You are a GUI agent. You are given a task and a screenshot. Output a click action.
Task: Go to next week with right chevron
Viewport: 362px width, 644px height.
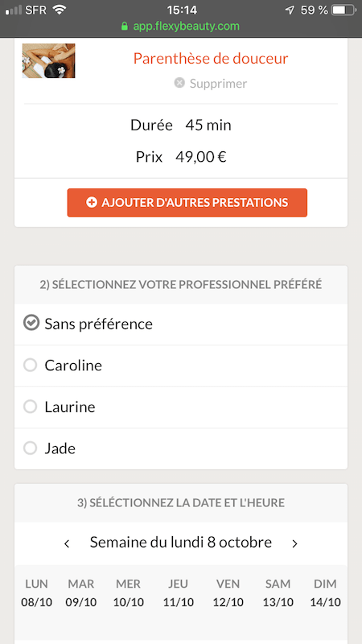[294, 543]
